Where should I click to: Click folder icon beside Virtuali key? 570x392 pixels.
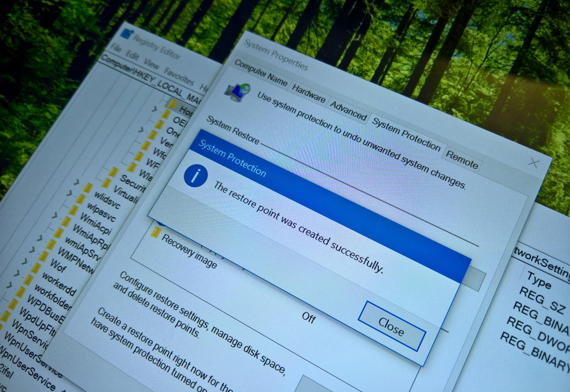106,183
